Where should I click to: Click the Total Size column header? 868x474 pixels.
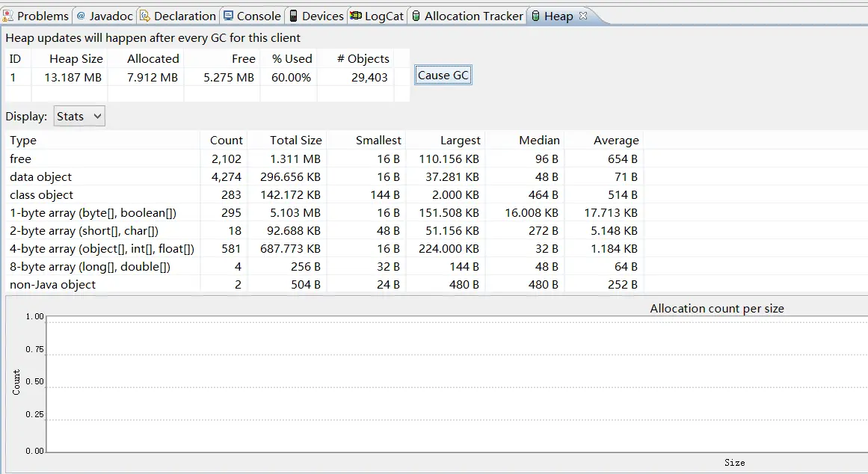pyautogui.click(x=287, y=141)
